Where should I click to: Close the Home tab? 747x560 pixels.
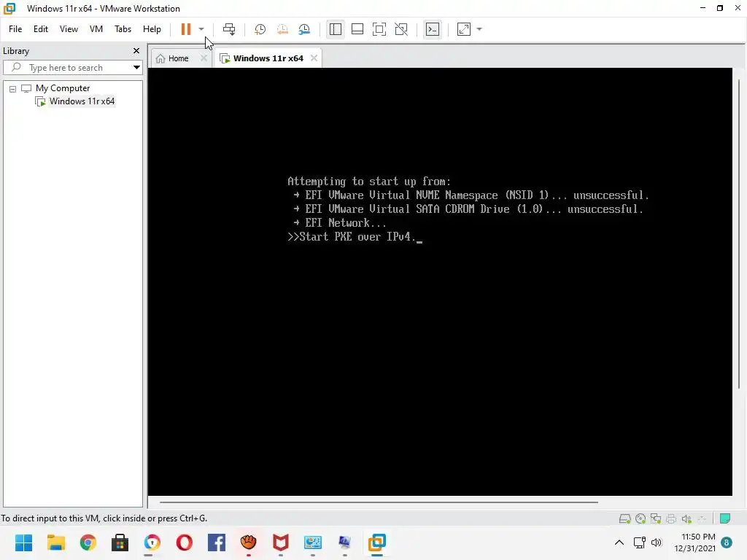pyautogui.click(x=204, y=58)
